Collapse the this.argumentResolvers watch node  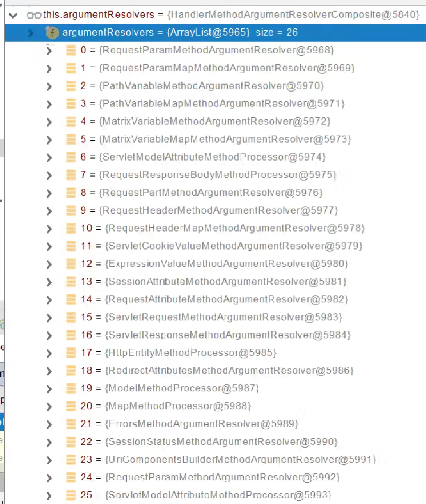pos(13,15)
